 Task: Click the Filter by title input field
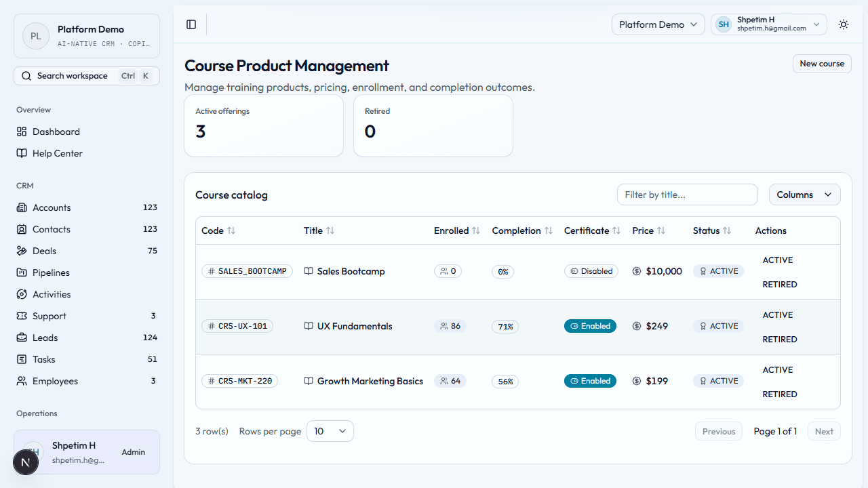(x=687, y=195)
